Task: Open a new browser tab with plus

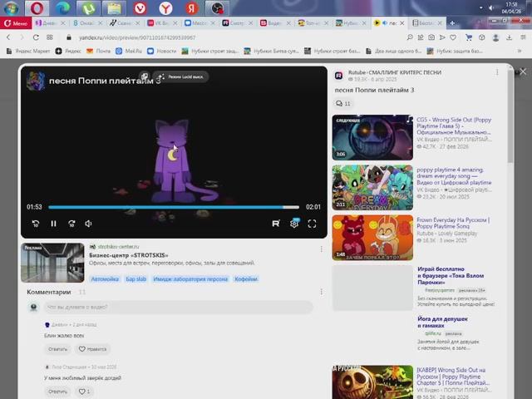Action: click(x=452, y=23)
